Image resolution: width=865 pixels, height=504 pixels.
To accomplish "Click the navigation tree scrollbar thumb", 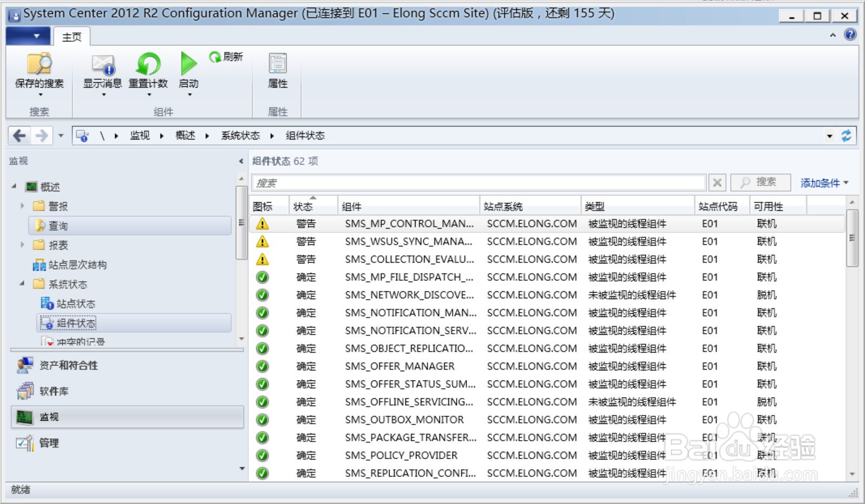I will click(x=241, y=223).
